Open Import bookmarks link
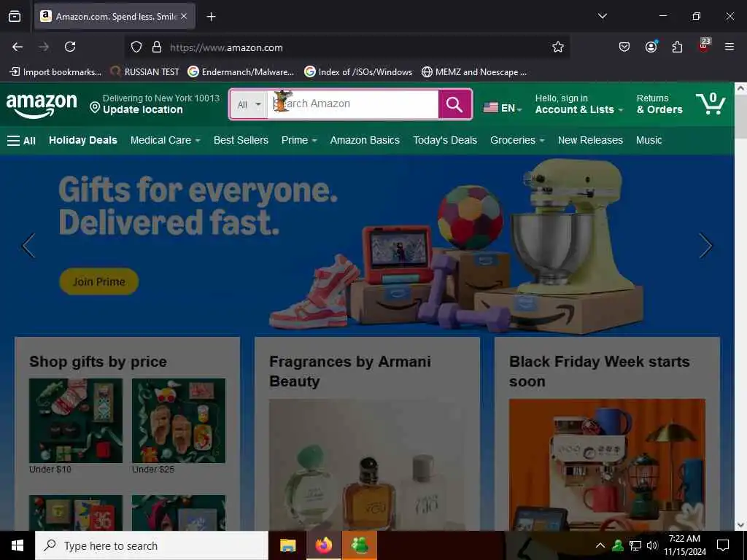Screen dimensions: 747x560 click(x=55, y=72)
